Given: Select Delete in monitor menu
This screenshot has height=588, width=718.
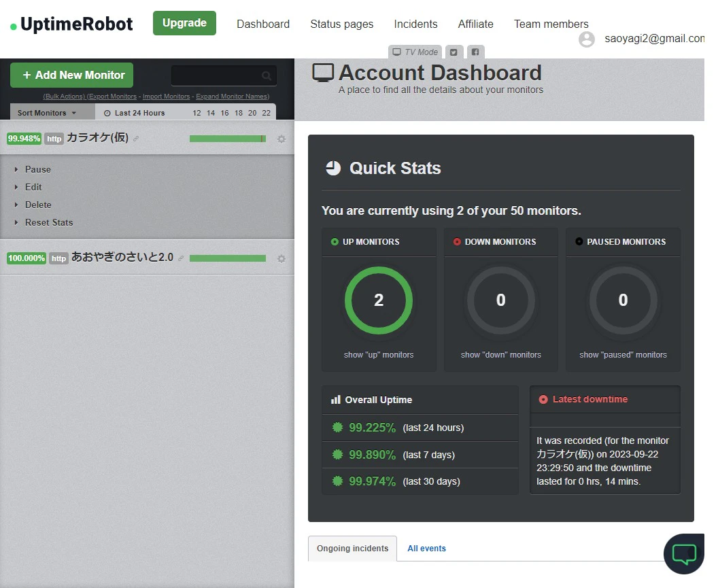Looking at the screenshot, I should click(38, 205).
